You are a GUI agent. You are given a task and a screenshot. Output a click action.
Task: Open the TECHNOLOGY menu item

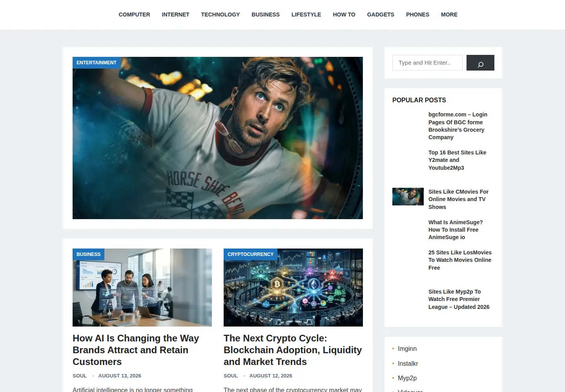click(220, 15)
